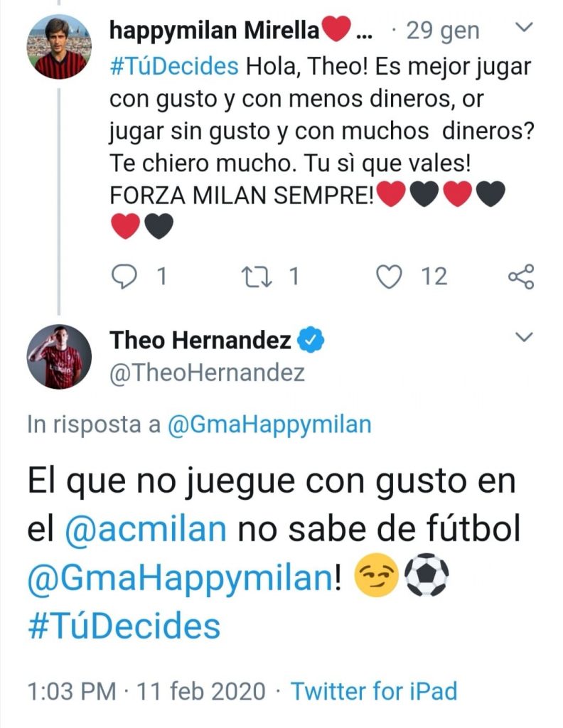Click the @TheoHernandez handle

[x=207, y=373]
